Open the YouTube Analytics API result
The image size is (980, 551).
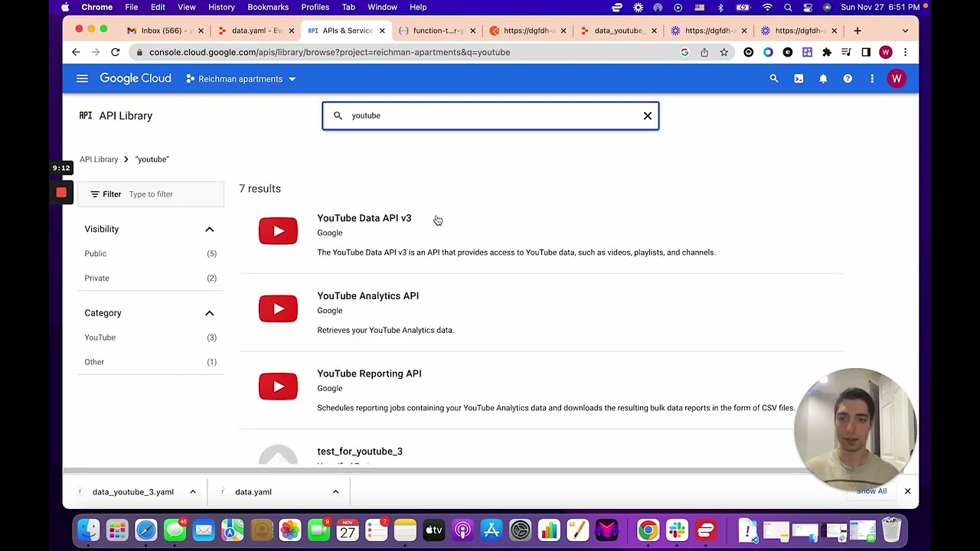pos(368,296)
